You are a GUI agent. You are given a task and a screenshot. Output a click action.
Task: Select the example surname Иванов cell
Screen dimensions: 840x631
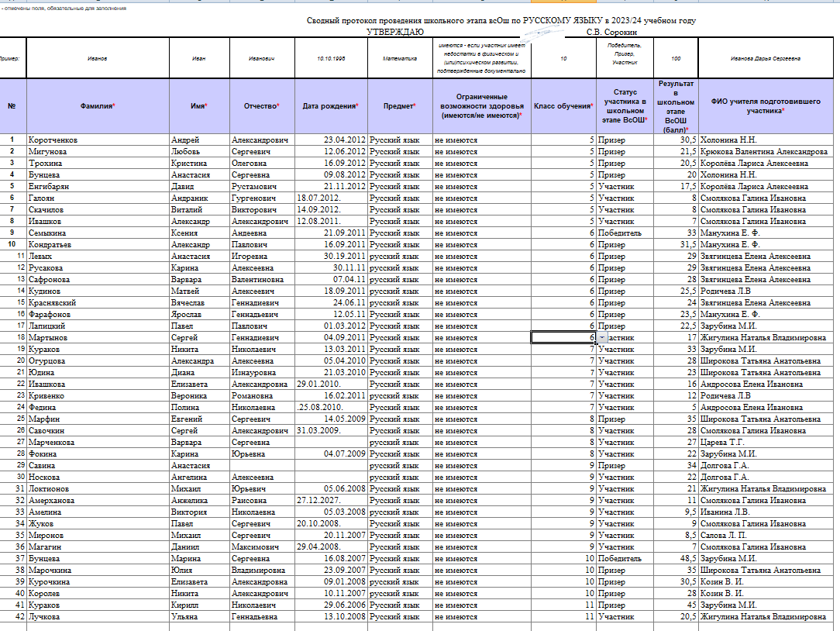(98, 58)
